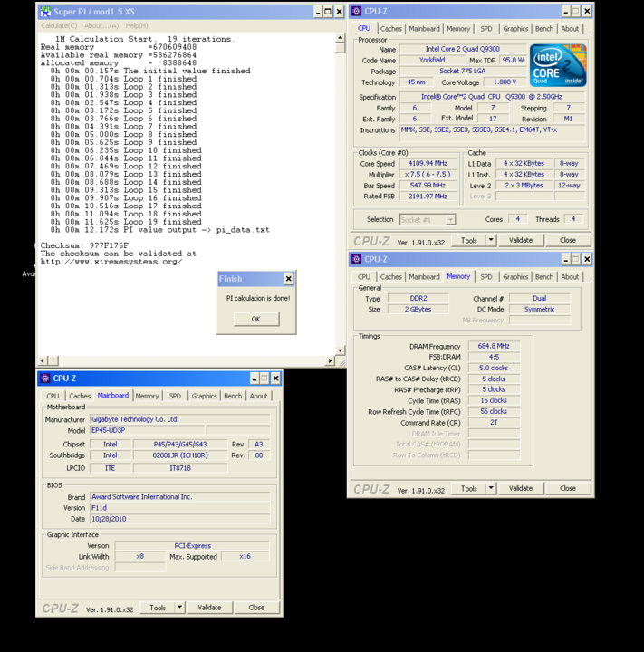Viewport: 644px width, 652px height.
Task: Click Close button in CPU window
Action: 567,240
